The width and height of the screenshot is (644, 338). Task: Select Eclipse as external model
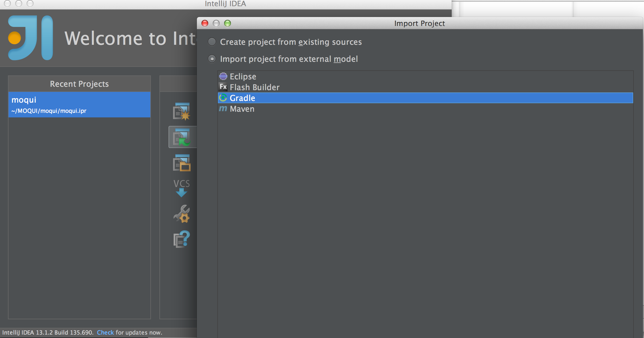pyautogui.click(x=425, y=76)
